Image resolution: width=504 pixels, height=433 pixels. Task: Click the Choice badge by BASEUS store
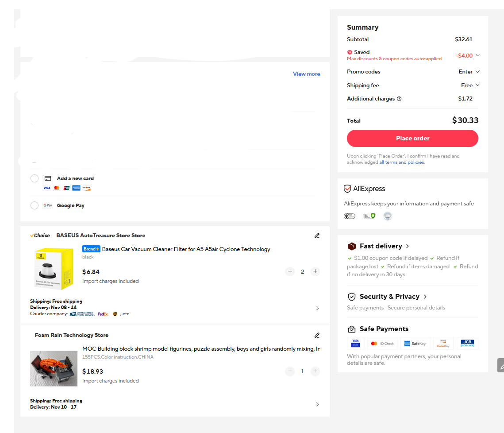40,236
